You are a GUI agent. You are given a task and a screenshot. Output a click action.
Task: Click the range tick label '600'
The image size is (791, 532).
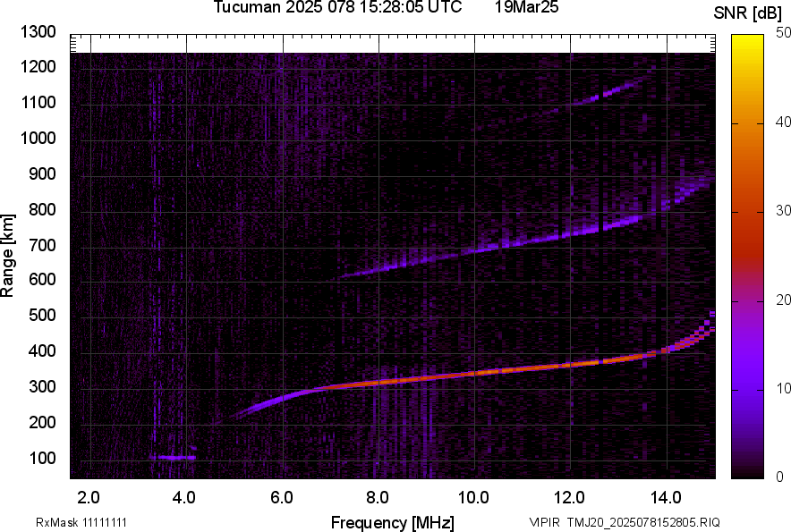tap(42, 279)
